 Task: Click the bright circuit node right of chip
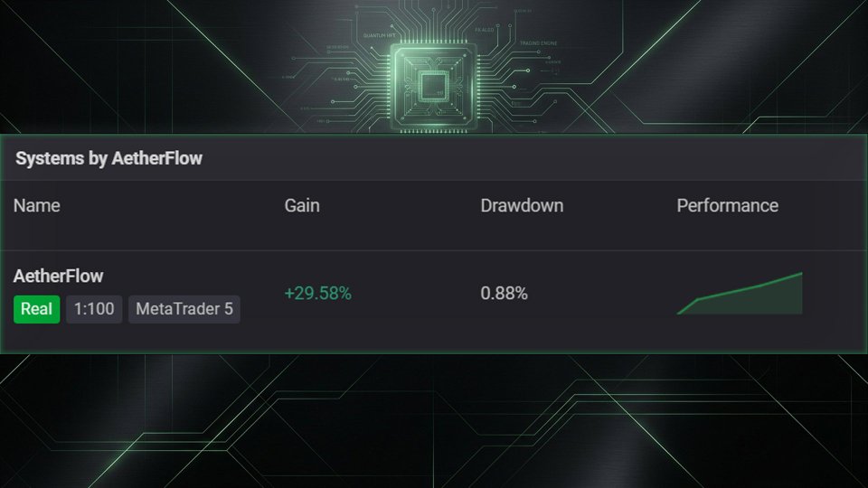click(x=528, y=70)
